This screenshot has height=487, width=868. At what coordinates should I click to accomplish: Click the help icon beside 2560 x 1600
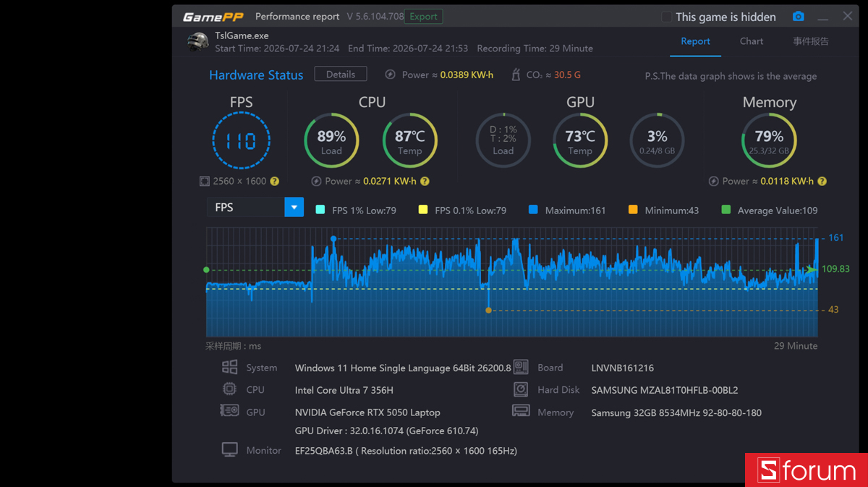[275, 182]
